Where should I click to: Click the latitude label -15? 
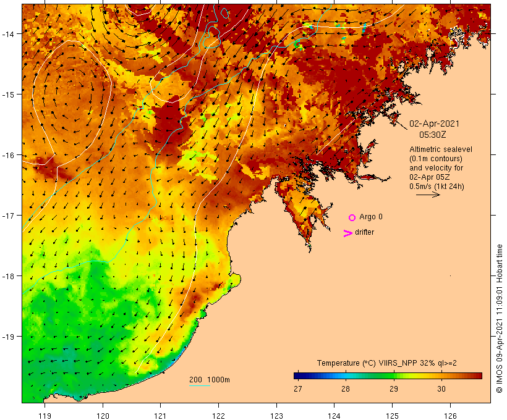tap(8, 94)
